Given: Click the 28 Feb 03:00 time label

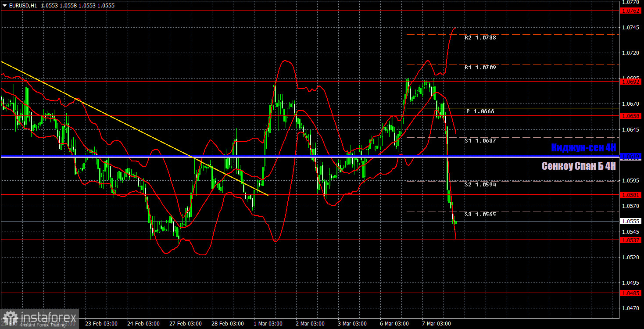Looking at the screenshot, I should pyautogui.click(x=228, y=324).
